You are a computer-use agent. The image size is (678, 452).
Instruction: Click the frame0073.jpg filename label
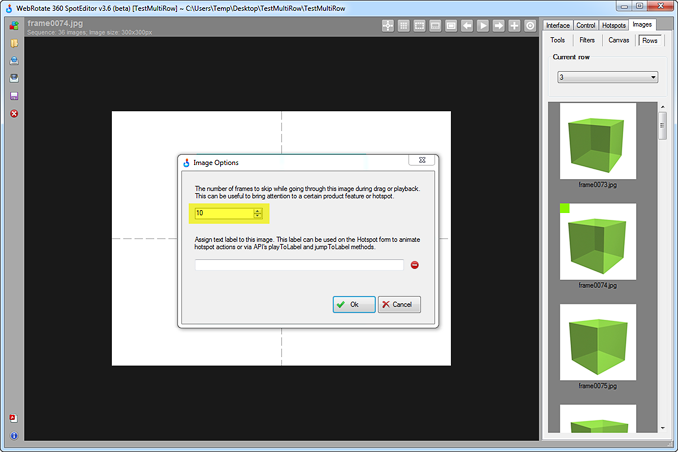click(598, 185)
